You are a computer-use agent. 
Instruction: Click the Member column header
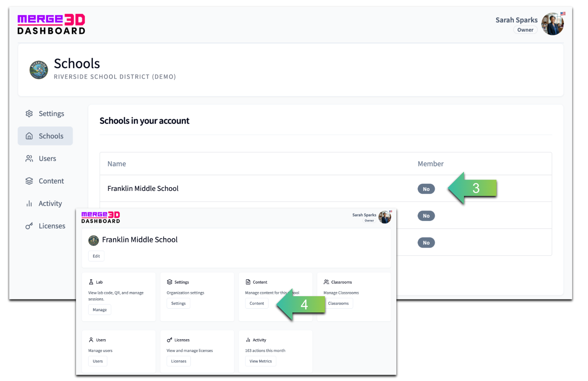[x=431, y=164]
